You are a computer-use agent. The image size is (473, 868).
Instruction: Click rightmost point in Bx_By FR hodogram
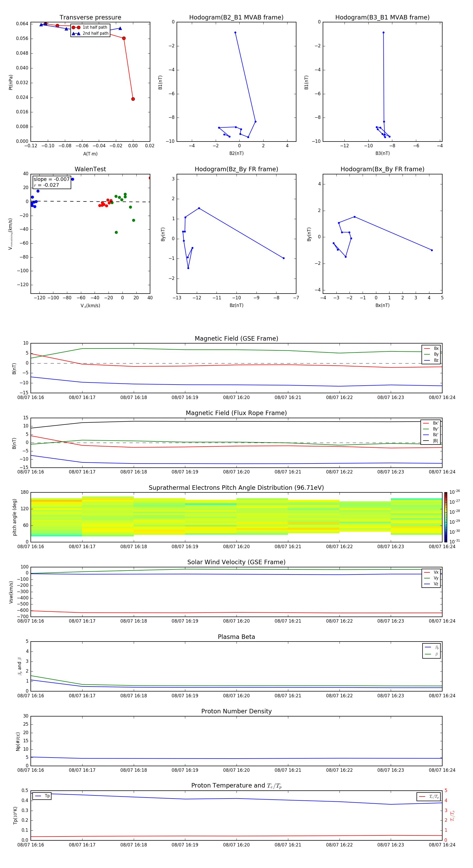click(x=431, y=250)
